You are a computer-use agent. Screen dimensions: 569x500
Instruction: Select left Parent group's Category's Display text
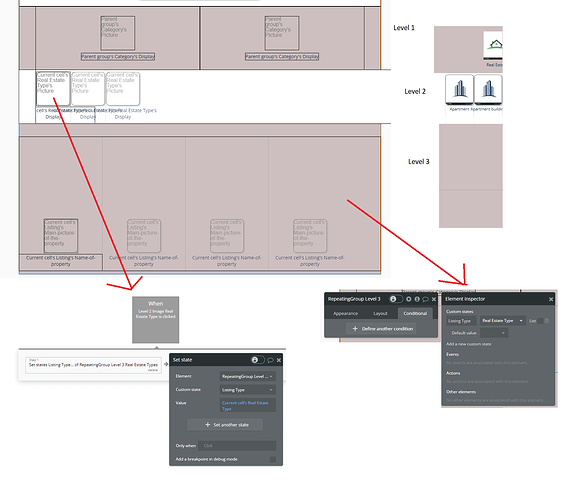[118, 57]
